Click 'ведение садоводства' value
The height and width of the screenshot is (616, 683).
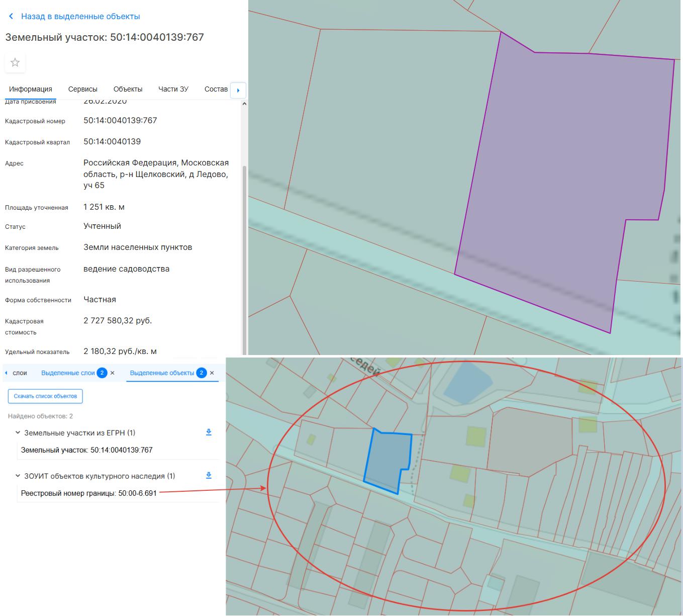point(127,269)
